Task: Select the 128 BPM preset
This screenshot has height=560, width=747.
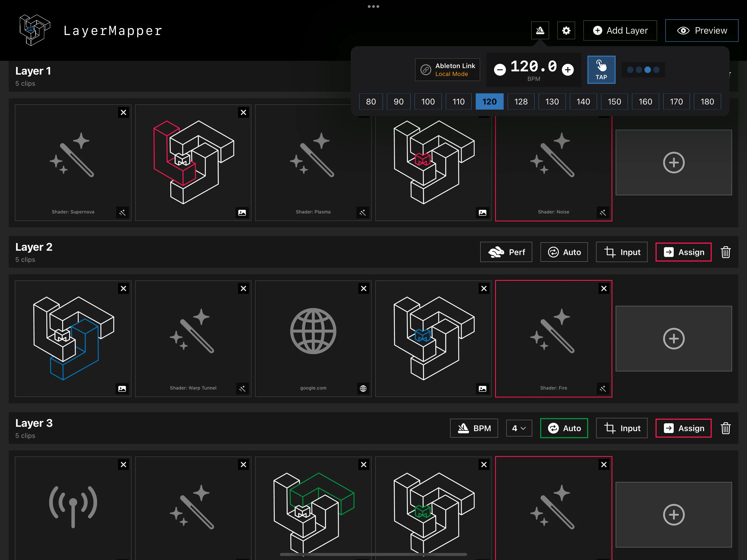Action: click(521, 101)
